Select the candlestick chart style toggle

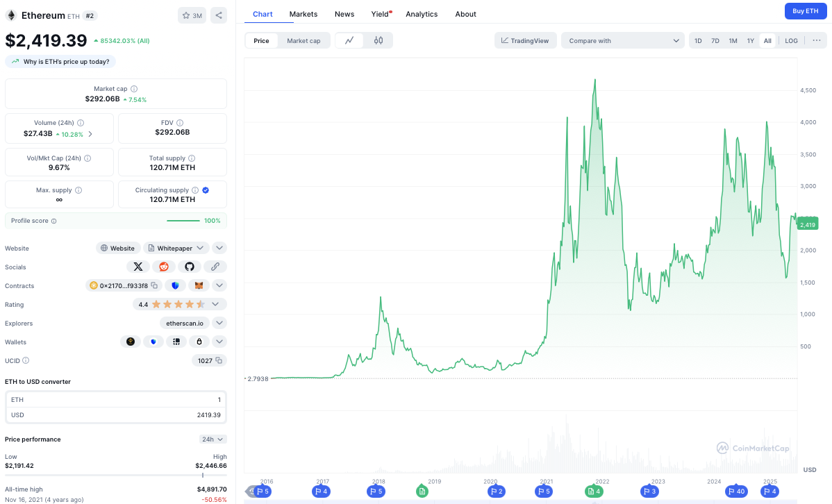pos(378,40)
